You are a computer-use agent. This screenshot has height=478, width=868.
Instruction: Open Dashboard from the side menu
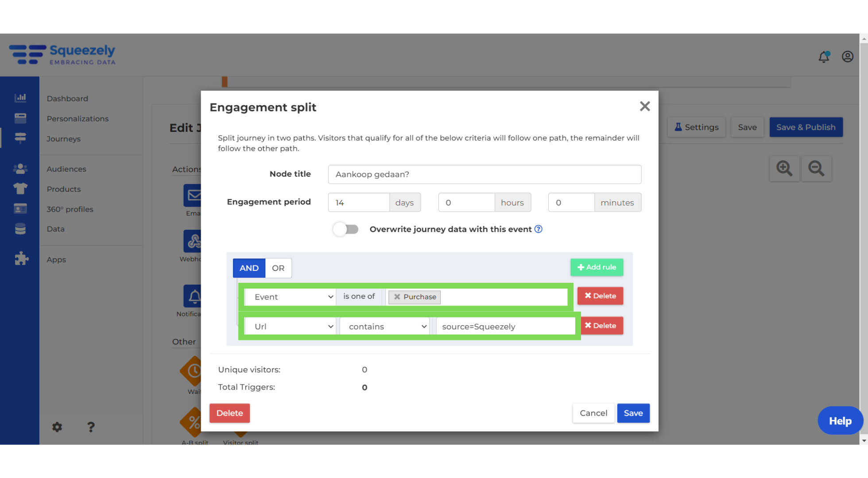click(x=67, y=98)
